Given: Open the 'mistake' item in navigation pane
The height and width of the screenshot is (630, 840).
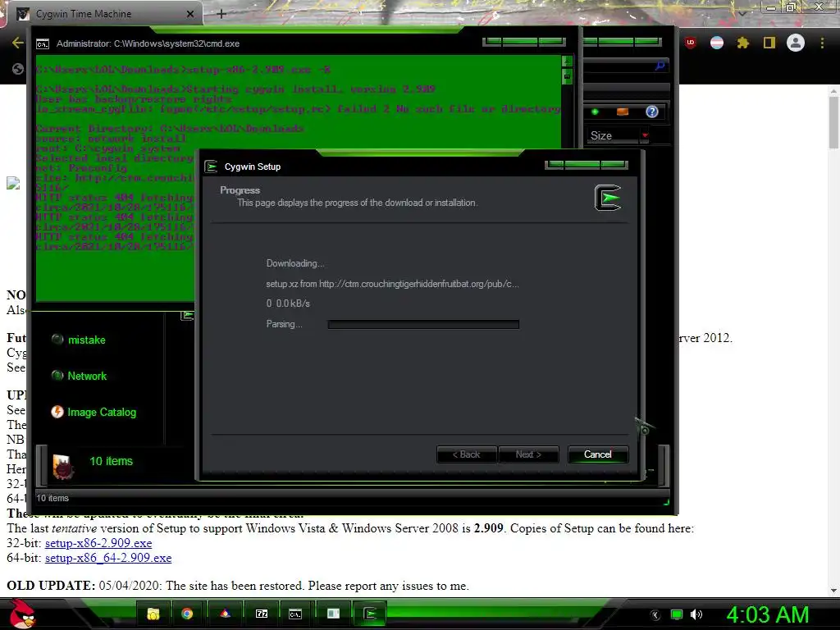Looking at the screenshot, I should point(87,340).
